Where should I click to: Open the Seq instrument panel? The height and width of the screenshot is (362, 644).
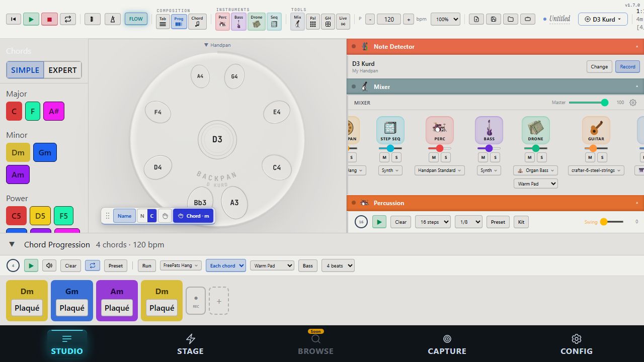[x=274, y=22]
